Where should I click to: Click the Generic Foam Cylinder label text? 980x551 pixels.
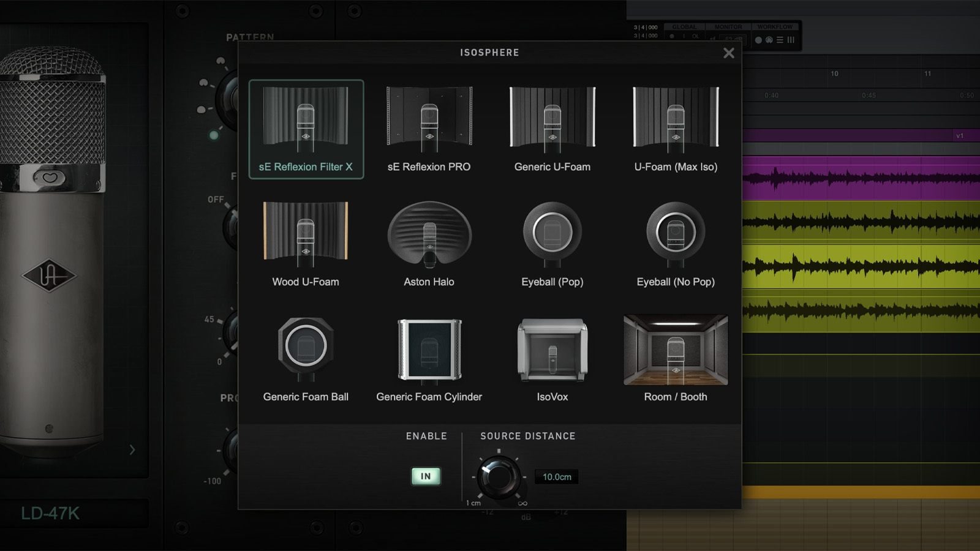pos(429,397)
